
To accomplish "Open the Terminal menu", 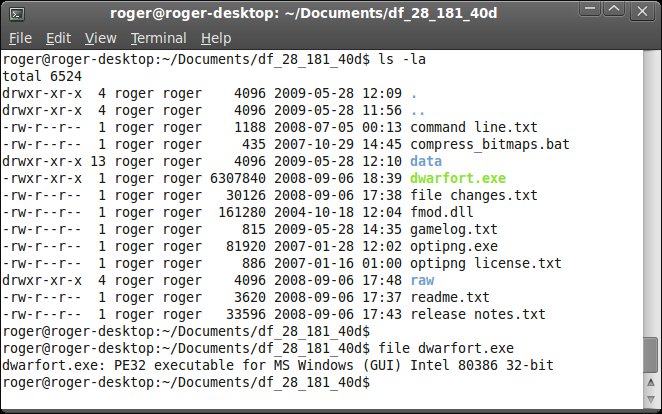I will pos(158,38).
